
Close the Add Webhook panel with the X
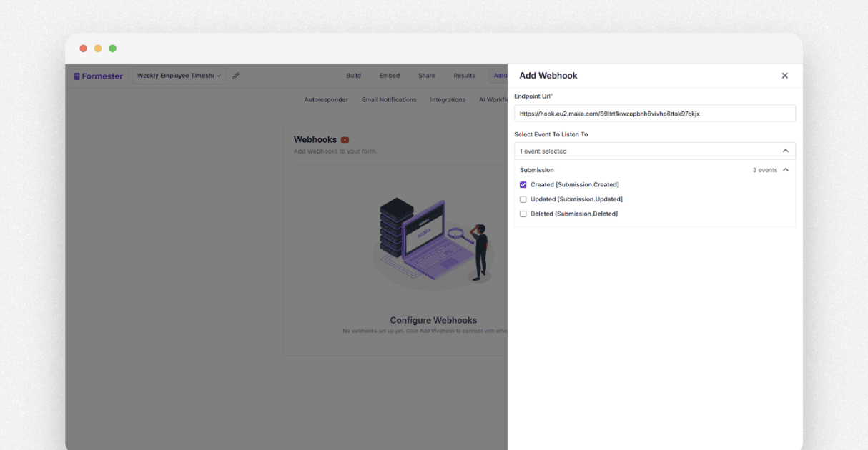tap(784, 75)
